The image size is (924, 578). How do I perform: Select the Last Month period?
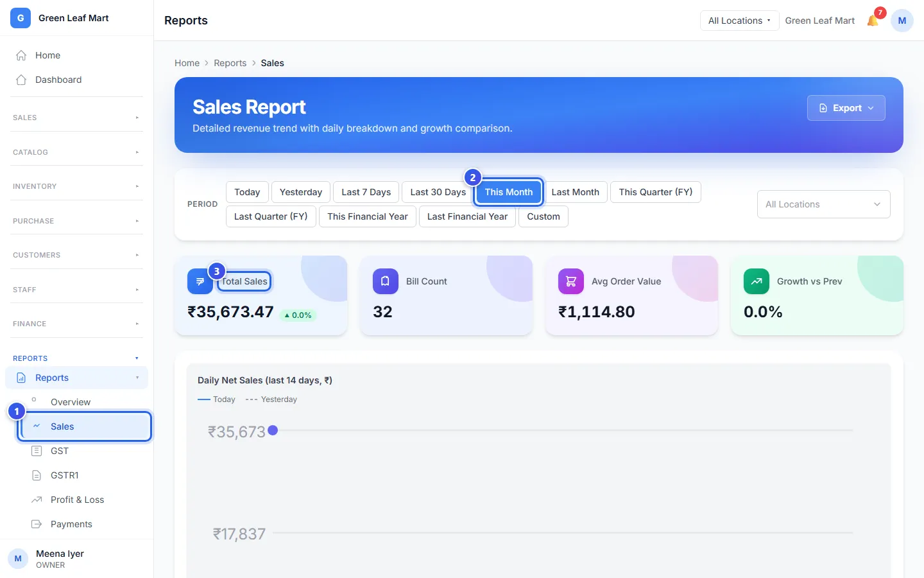tap(576, 192)
